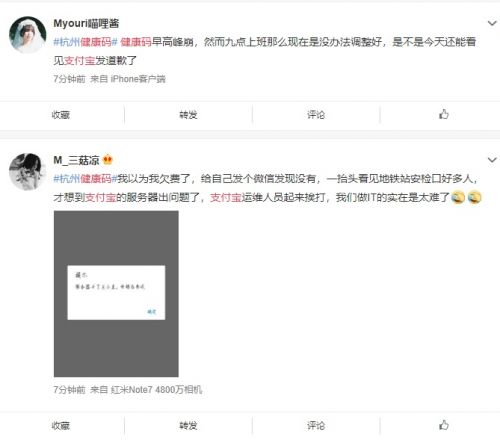Screen dimensions: 500x440
Task: Click 收藏 under the second post
Action: (x=61, y=425)
